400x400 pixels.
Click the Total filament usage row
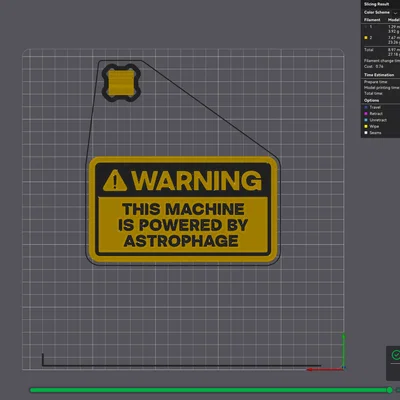[381, 52]
